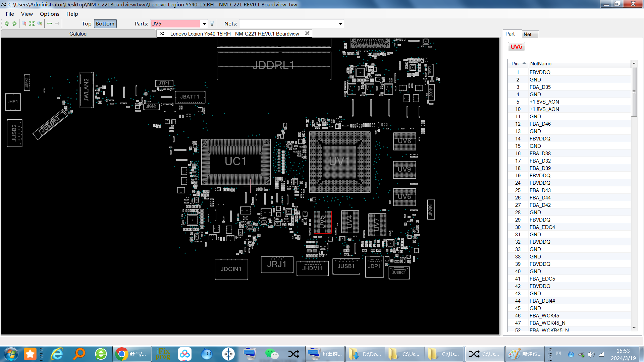
Task: Sort pin list by Pin column
Action: pyautogui.click(x=518, y=63)
